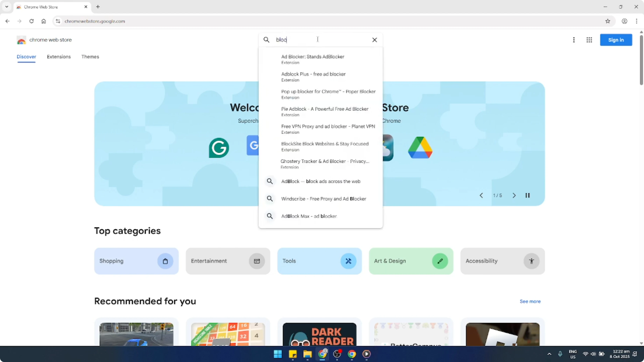Click See more for recommendations
This screenshot has width=644, height=362.
tap(530, 301)
